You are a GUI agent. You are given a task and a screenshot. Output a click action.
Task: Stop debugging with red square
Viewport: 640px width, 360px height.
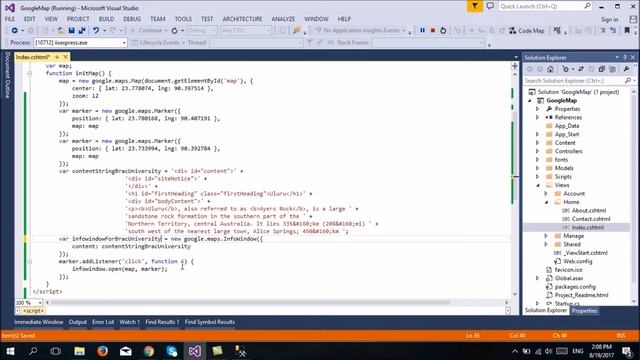433,31
